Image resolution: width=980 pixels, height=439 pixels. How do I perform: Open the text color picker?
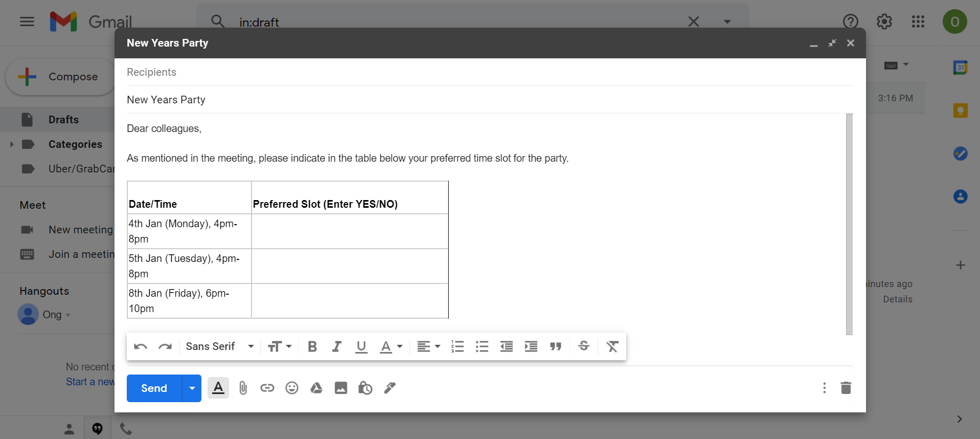pyautogui.click(x=391, y=347)
